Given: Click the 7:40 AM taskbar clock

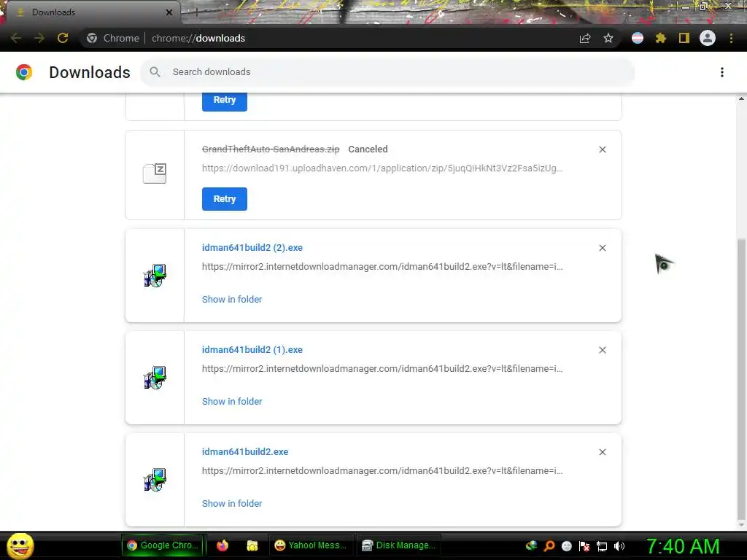Looking at the screenshot, I should (683, 546).
